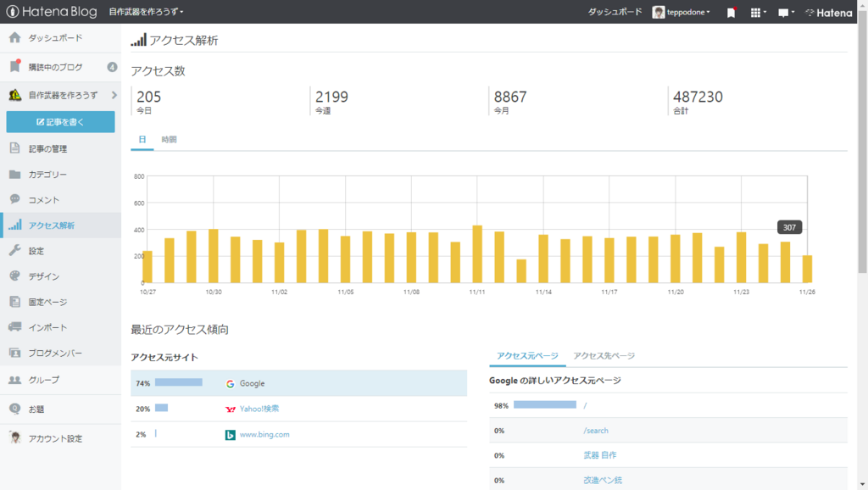Click the bookmark icon in top bar
The image size is (868, 490).
tap(732, 12)
